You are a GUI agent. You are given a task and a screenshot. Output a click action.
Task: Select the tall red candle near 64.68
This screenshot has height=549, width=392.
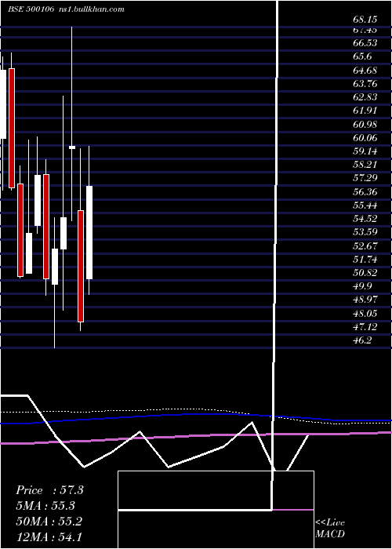pos(12,128)
